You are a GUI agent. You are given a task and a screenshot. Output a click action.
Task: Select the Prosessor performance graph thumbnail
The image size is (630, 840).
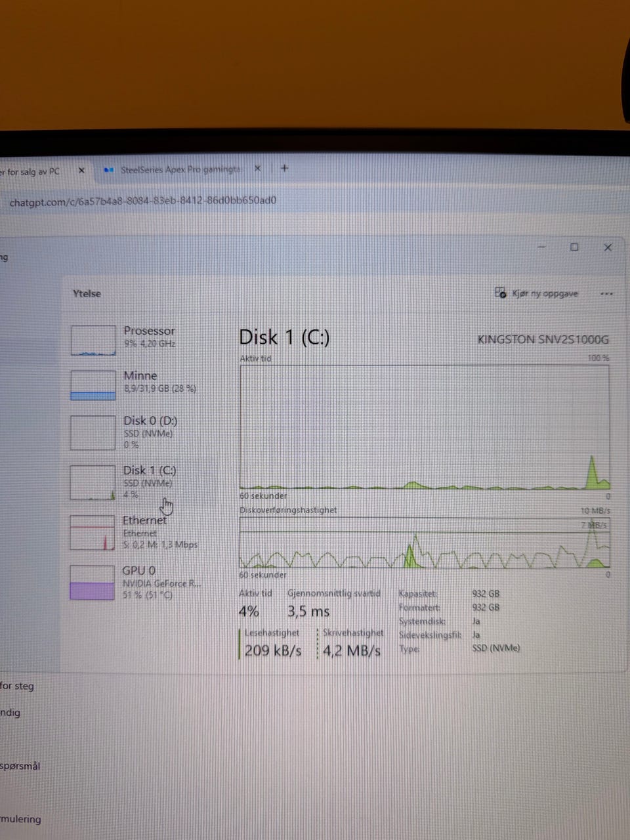click(93, 340)
